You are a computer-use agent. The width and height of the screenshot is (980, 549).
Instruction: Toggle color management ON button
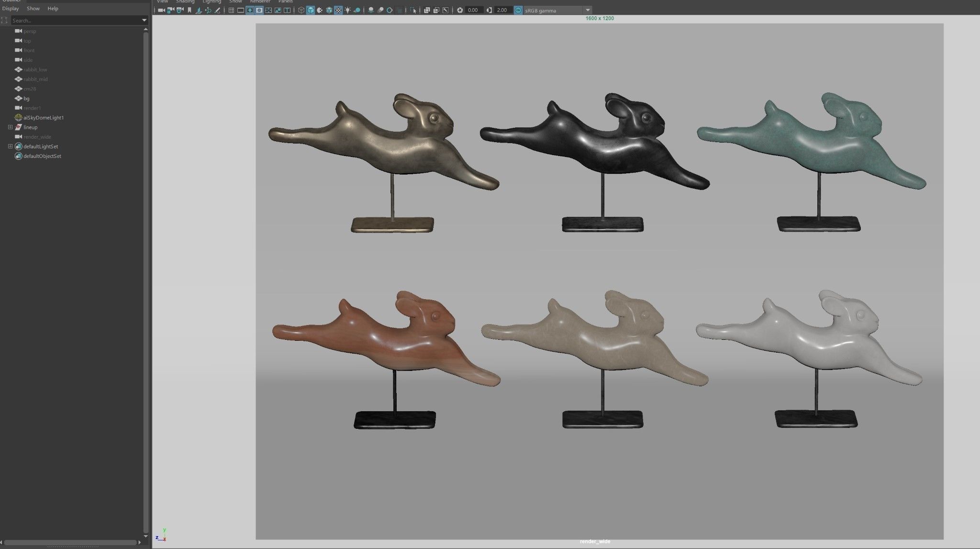518,10
